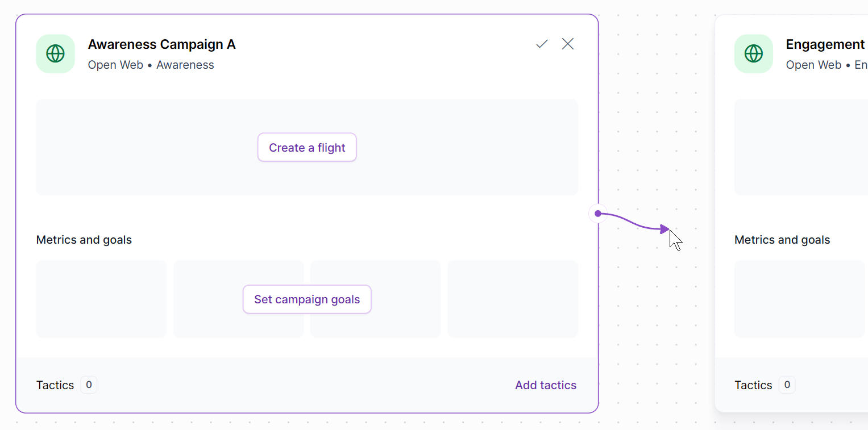
Task: Click the globe icon for Awareness Campaign A
Action: pyautogui.click(x=55, y=54)
